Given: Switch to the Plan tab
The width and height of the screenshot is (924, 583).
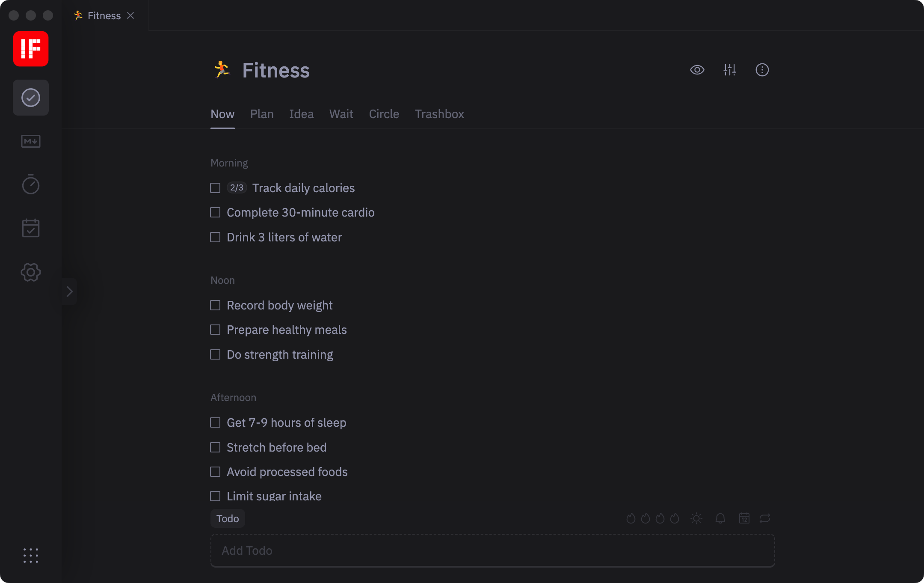Looking at the screenshot, I should (x=262, y=114).
